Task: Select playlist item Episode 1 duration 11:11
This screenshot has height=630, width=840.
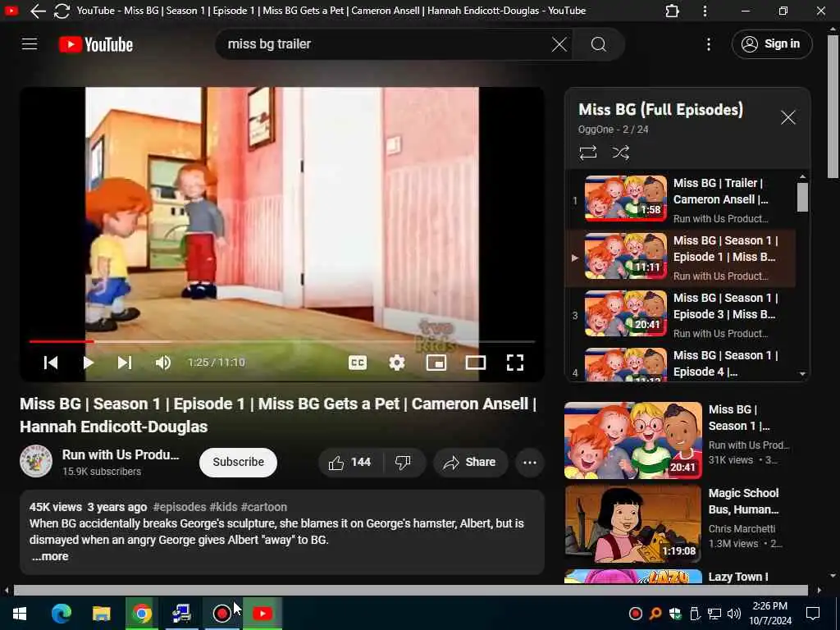Action: pyautogui.click(x=681, y=258)
